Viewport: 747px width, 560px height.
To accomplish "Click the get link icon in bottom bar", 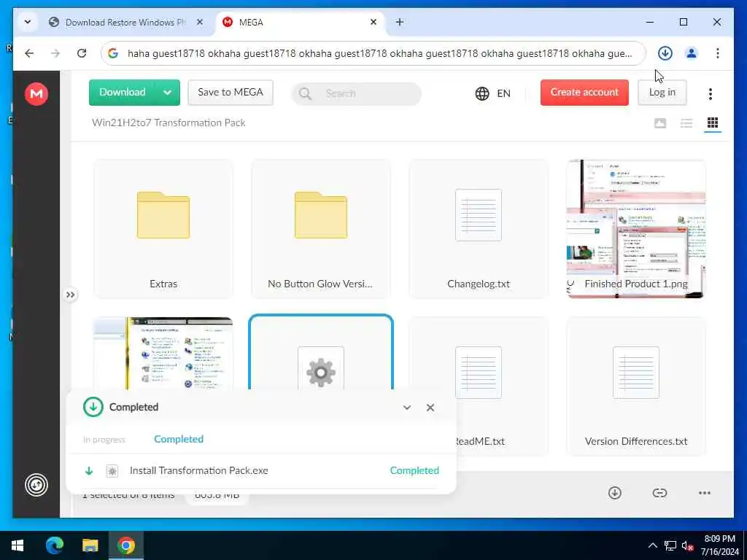I will point(659,493).
